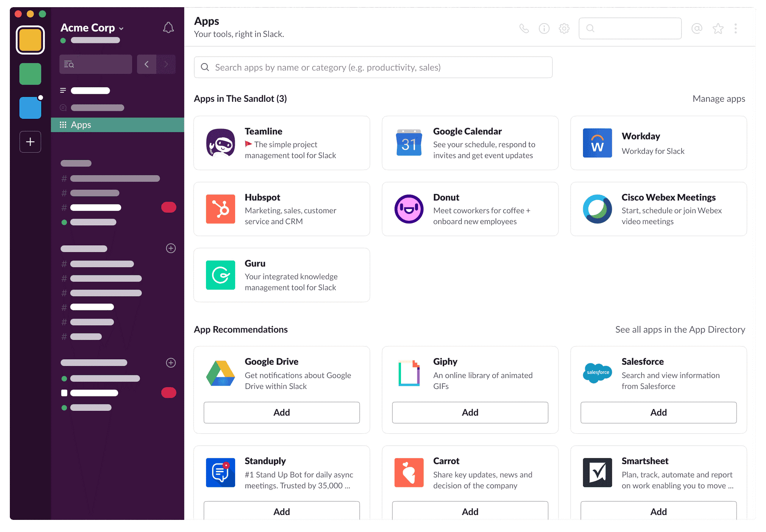The width and height of the screenshot is (766, 532).
Task: Open the Acme Corp workspace dropdown
Action: [x=92, y=28]
